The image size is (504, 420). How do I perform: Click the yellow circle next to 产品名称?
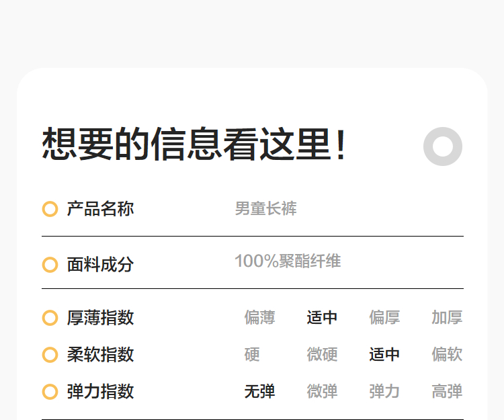coord(50,209)
